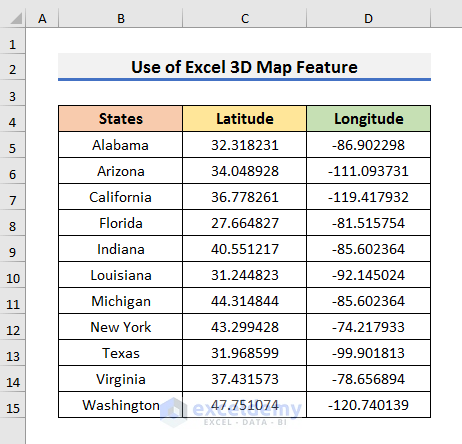The image size is (462, 444).
Task: Click the select-all corner triangle
Action: point(16,18)
